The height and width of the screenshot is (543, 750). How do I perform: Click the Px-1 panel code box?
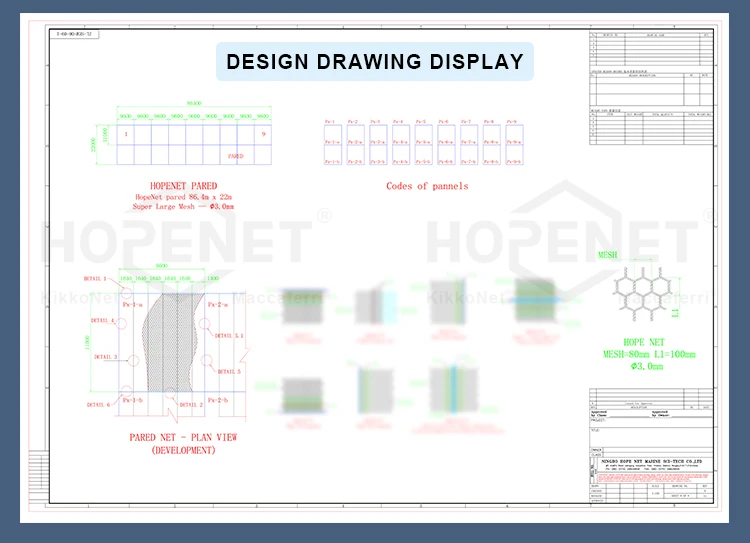tap(331, 132)
